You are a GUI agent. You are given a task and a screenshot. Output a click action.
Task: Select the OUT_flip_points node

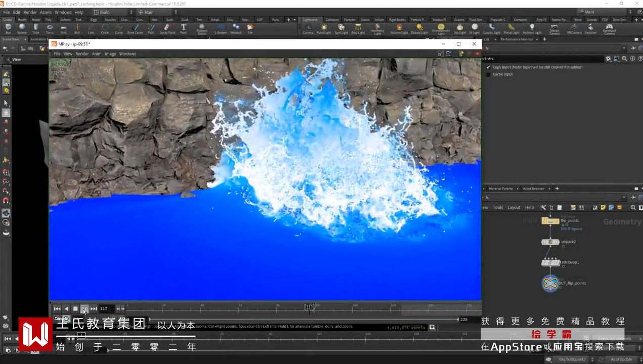(550, 284)
